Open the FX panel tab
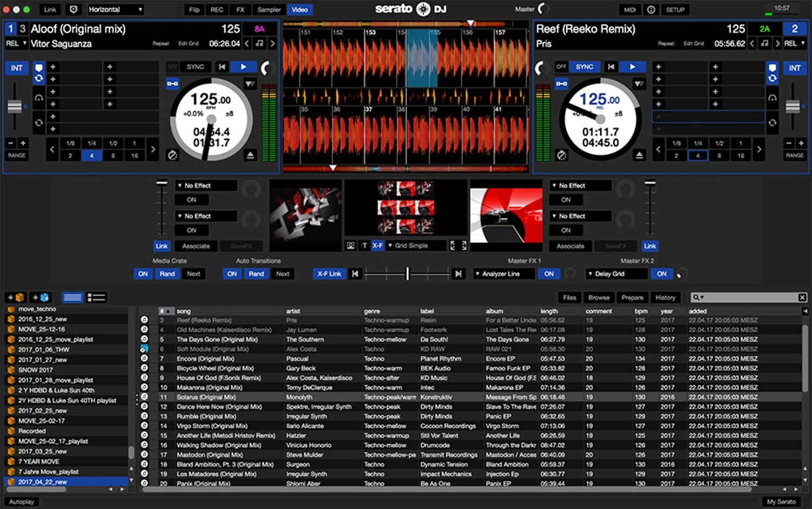This screenshot has height=509, width=812. pyautogui.click(x=240, y=10)
